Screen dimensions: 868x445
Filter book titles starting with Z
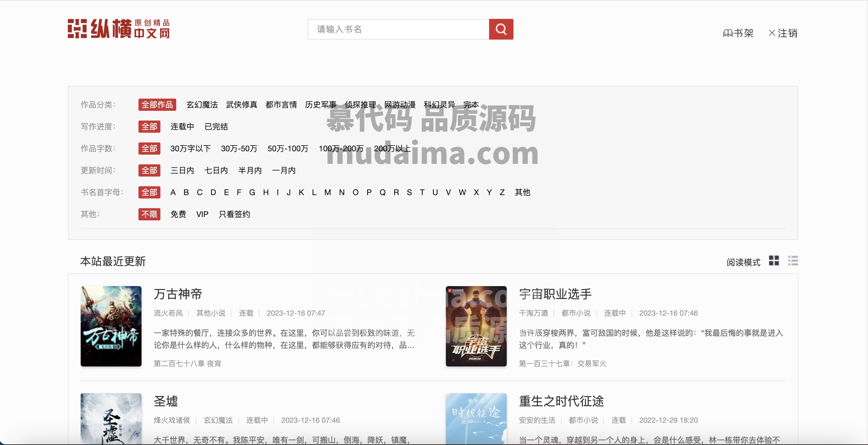click(x=502, y=192)
